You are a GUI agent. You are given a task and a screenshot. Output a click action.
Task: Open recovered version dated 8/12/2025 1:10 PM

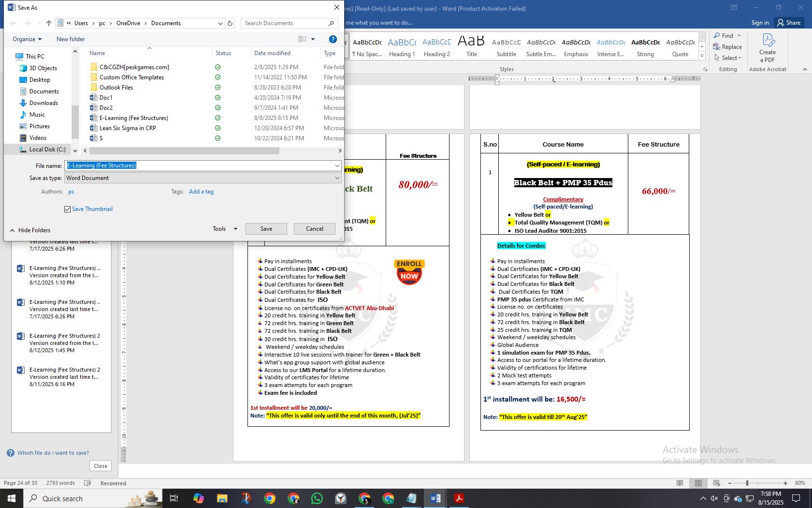pos(61,275)
